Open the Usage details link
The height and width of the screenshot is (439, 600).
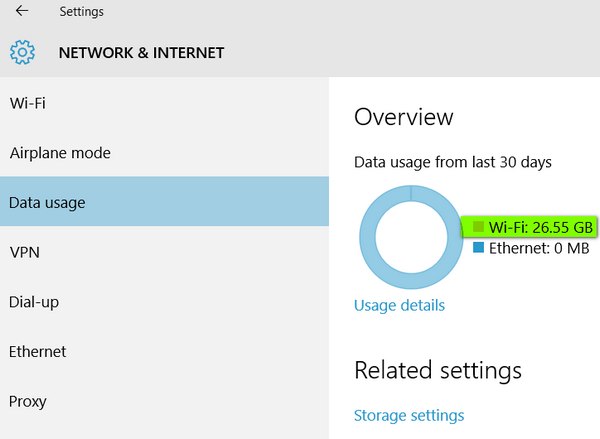(399, 305)
